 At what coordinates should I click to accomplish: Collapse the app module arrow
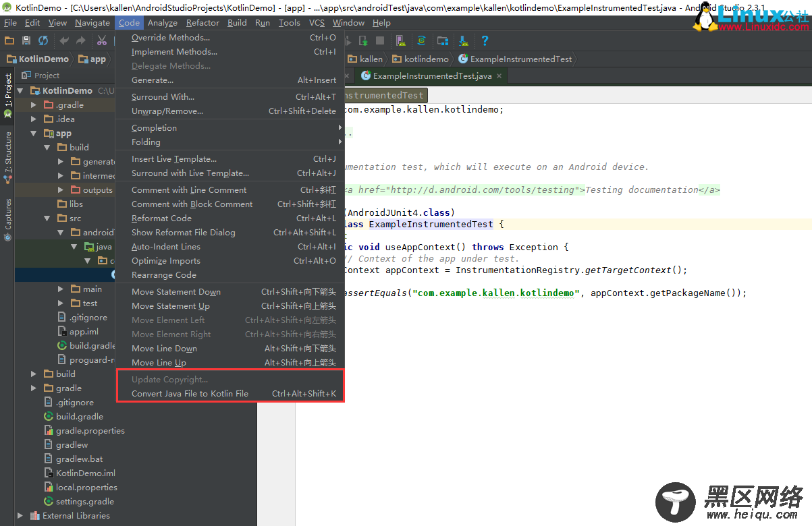[34, 134]
